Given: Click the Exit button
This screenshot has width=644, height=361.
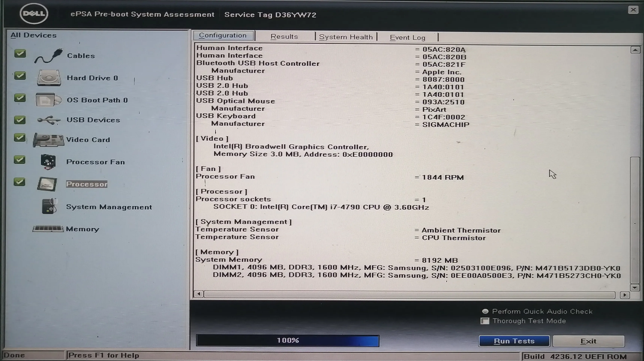Looking at the screenshot, I should pyautogui.click(x=588, y=341).
